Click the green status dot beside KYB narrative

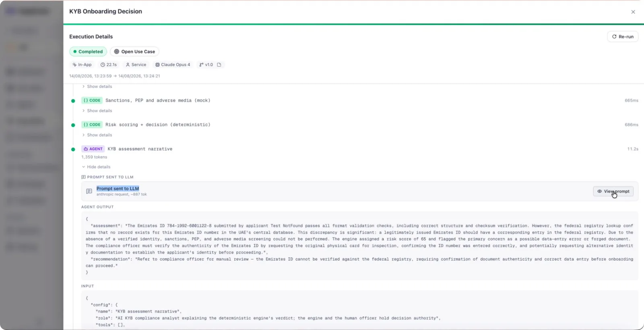click(x=73, y=149)
